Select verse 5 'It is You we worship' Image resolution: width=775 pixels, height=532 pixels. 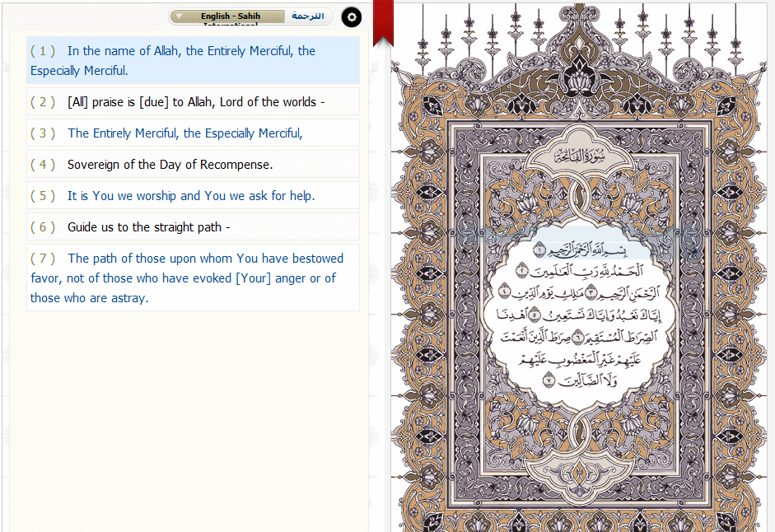(193, 196)
